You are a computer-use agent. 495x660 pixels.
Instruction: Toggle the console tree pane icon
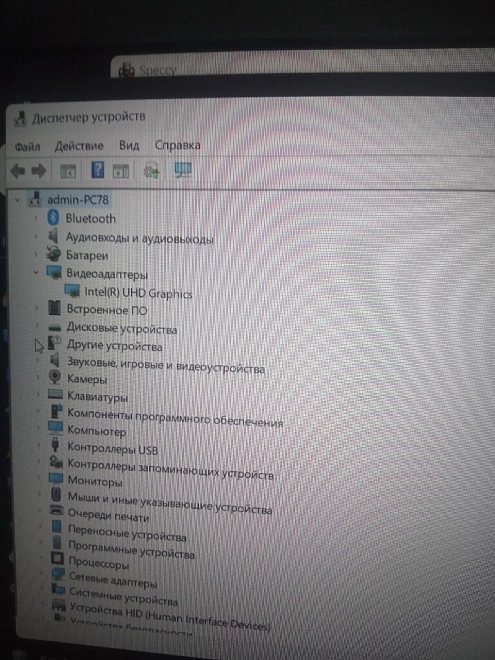tap(68, 171)
